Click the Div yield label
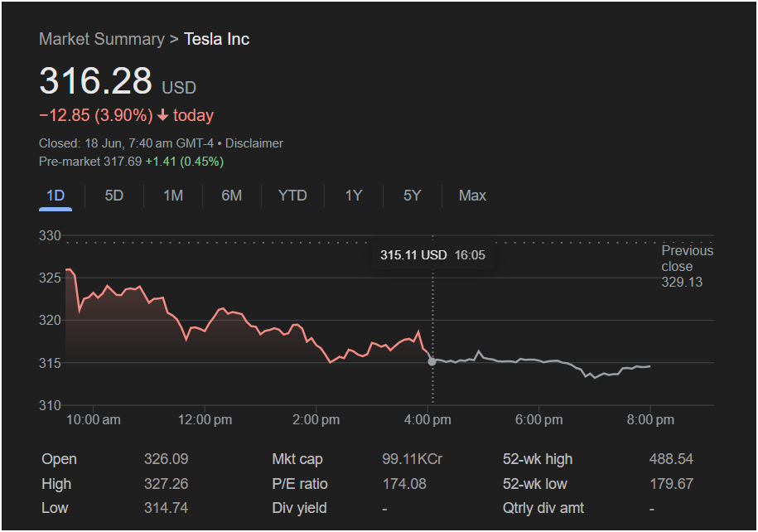 pyautogui.click(x=299, y=508)
